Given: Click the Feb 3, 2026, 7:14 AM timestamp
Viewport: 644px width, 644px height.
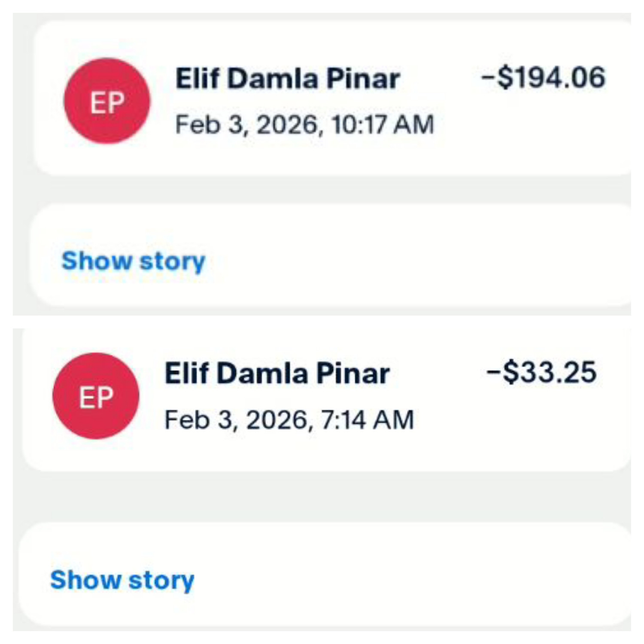Looking at the screenshot, I should 289,419.
